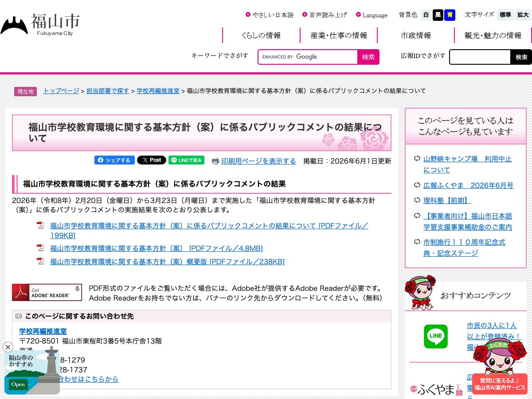This screenshot has width=532, height=399.
Task: Open the Fukuyama City logo homepage
Action: tap(40, 25)
